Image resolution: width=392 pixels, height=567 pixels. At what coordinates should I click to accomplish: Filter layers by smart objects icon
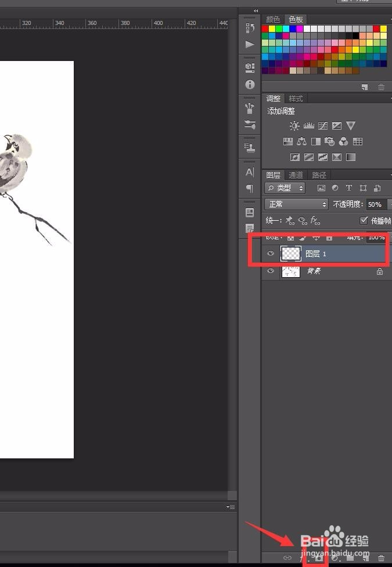click(377, 188)
